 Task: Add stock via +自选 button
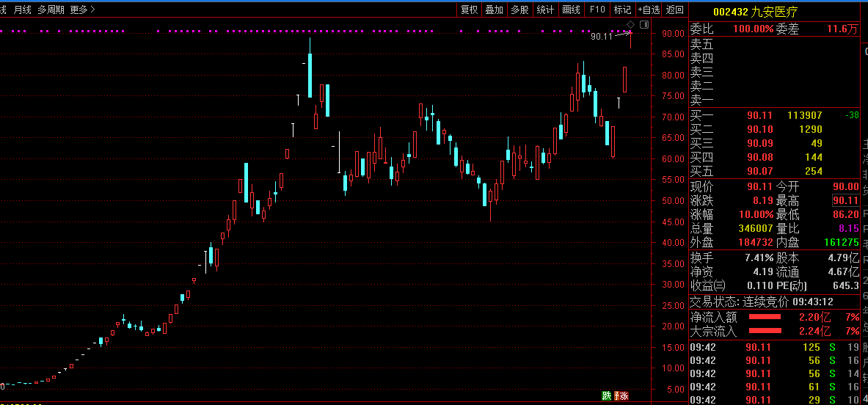649,10
